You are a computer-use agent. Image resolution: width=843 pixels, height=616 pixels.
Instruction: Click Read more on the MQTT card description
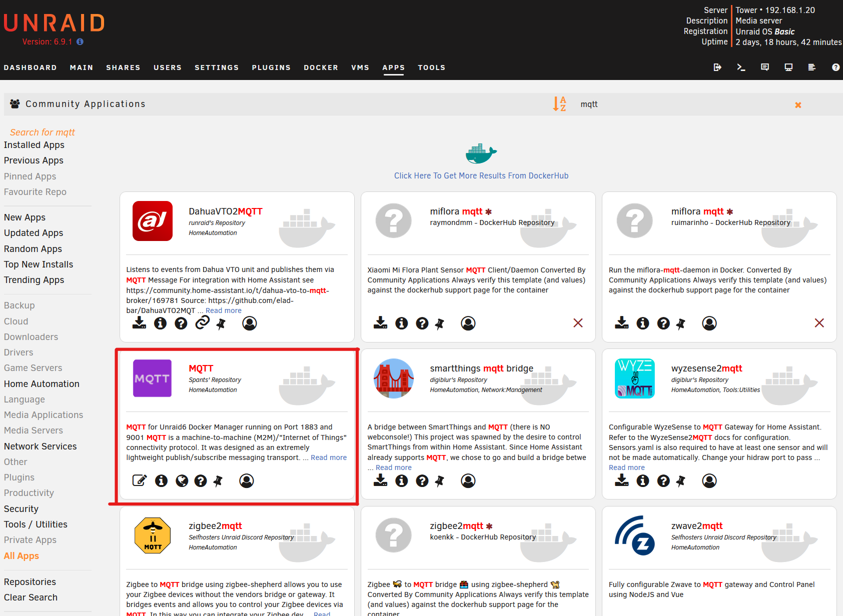point(329,457)
